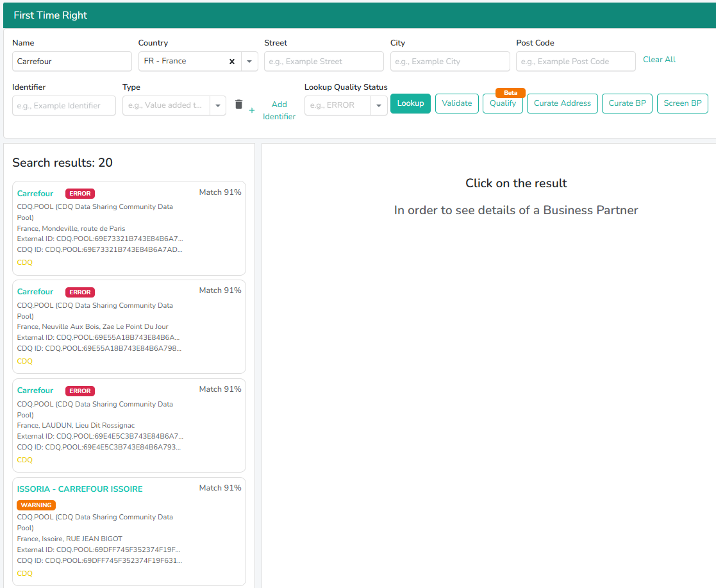716x588 pixels.
Task: Open the Carrefour result in Mondeville
Action: pos(129,228)
